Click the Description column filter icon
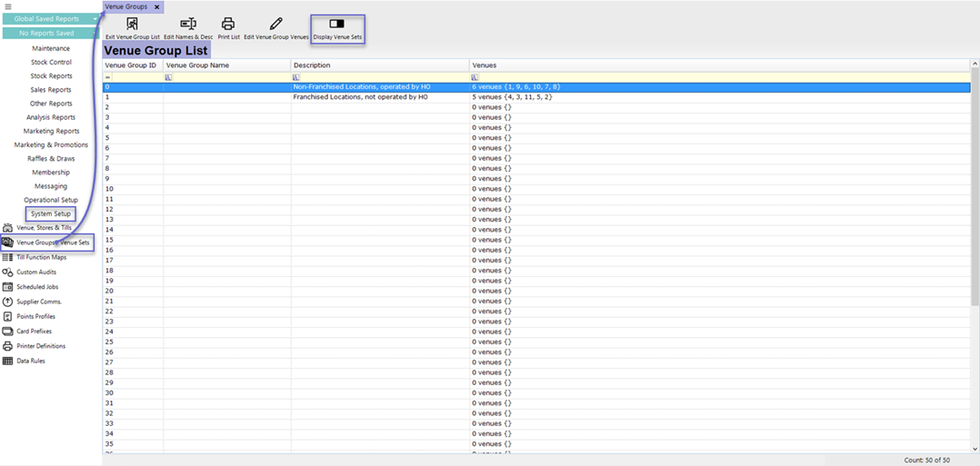The height and width of the screenshot is (466, 980). 296,77
